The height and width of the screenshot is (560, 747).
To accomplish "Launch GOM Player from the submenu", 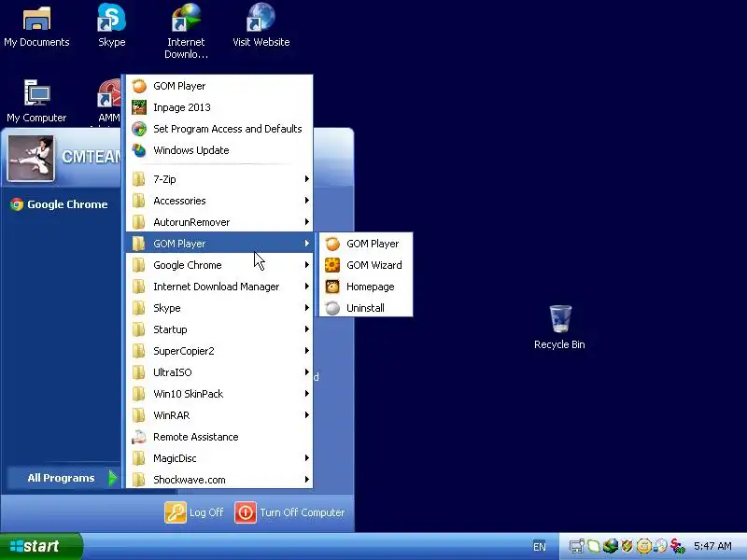I will (365, 244).
